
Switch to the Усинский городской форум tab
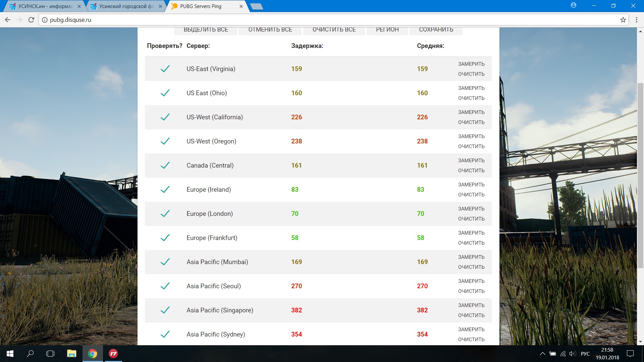(x=126, y=6)
